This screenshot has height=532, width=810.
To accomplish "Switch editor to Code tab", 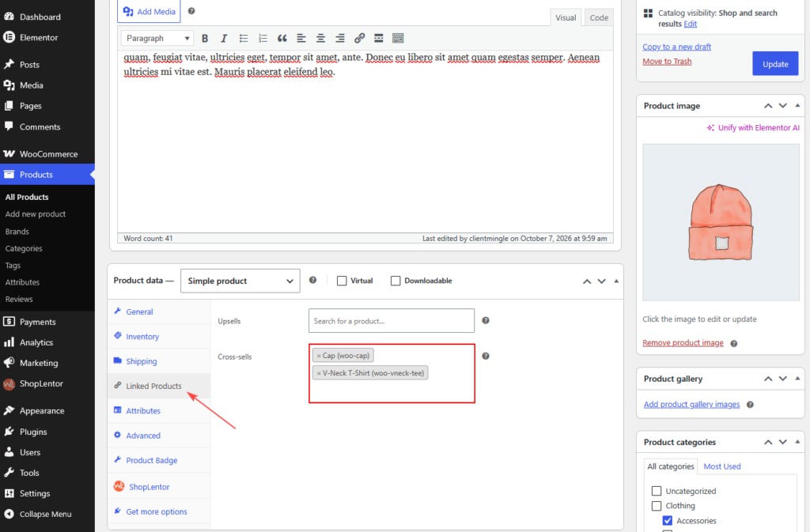I will click(x=599, y=17).
